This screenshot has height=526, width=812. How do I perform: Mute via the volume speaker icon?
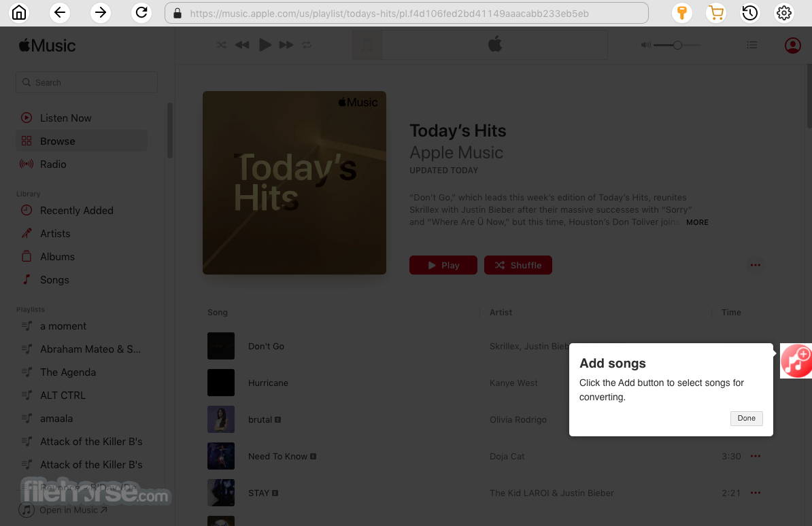pos(645,45)
